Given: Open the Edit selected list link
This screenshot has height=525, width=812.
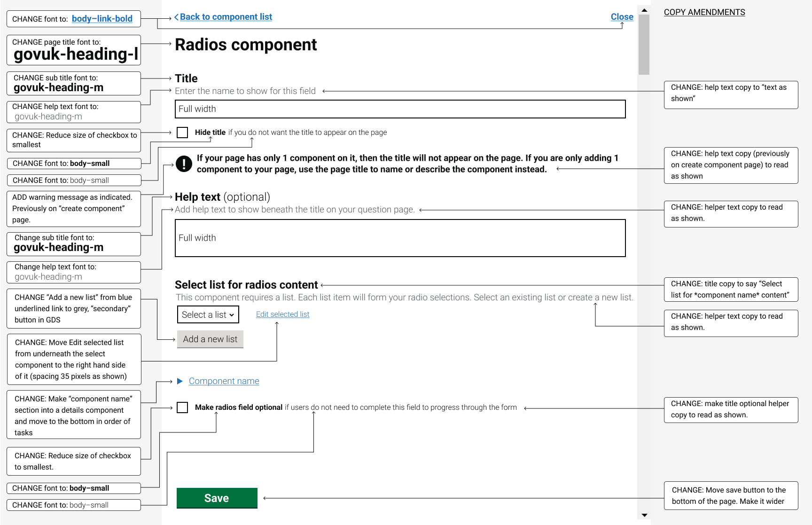Looking at the screenshot, I should pos(282,314).
